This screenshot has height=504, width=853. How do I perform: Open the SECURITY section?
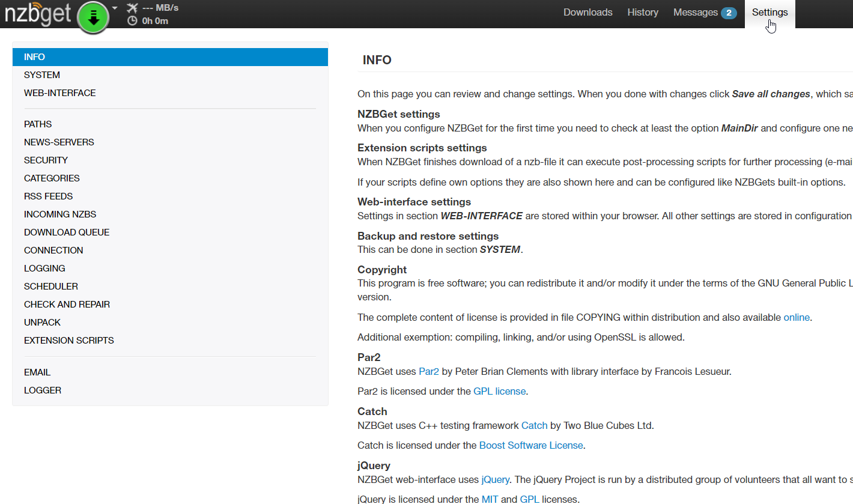point(170,160)
